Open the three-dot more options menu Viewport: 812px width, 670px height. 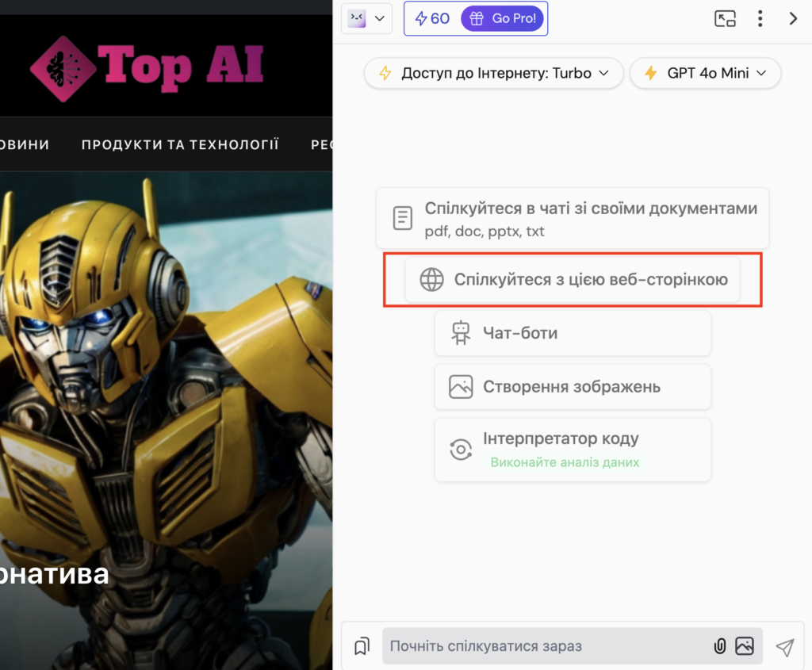point(760,19)
